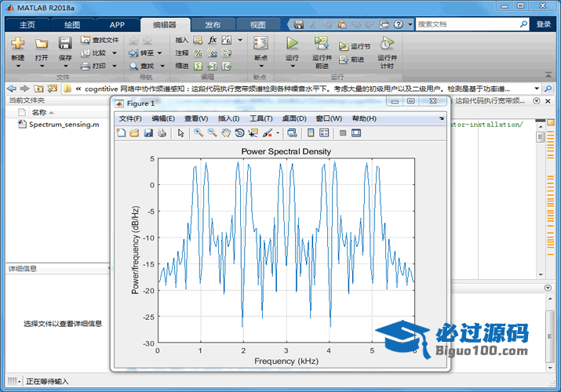Click the insert legend icon
The height and width of the screenshot is (392, 561).
[x=324, y=133]
